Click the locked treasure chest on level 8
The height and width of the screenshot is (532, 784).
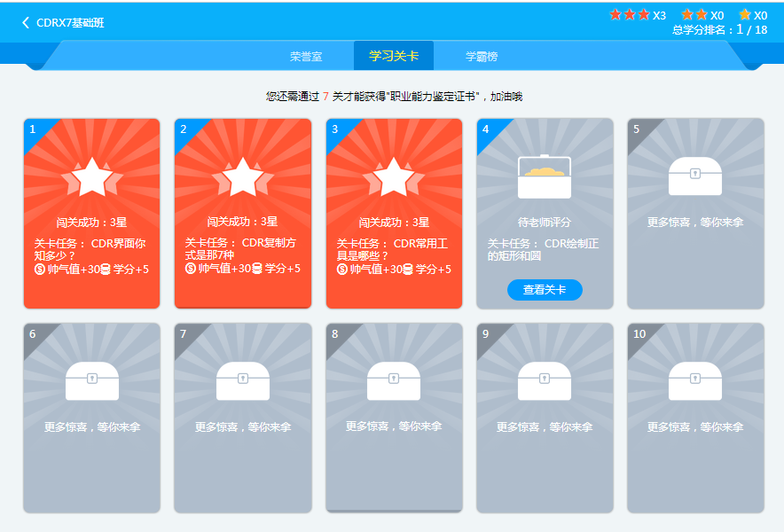click(x=394, y=380)
